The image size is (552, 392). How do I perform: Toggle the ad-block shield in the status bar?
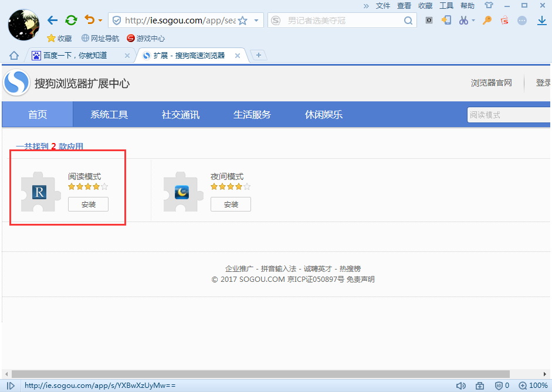(x=499, y=386)
